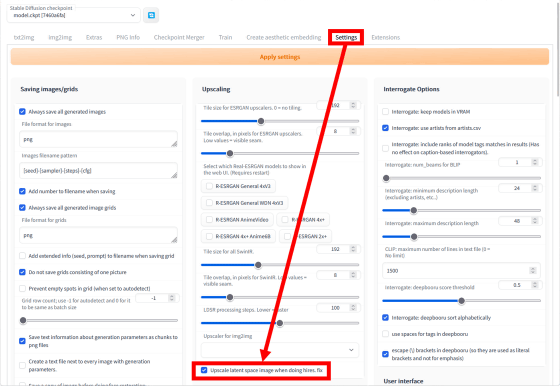Toggle Do not save grids of one picture
The height and width of the screenshot is (386, 560).
click(22, 272)
